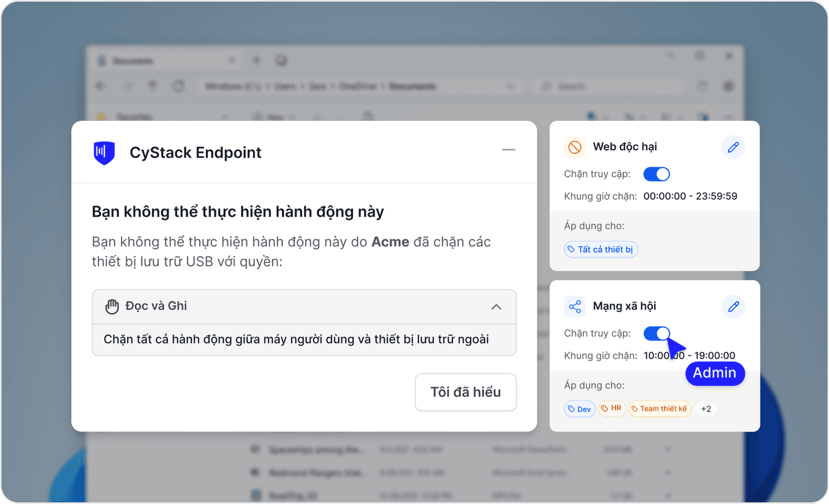Collapse the Đọc và Ghi section

pos(496,307)
